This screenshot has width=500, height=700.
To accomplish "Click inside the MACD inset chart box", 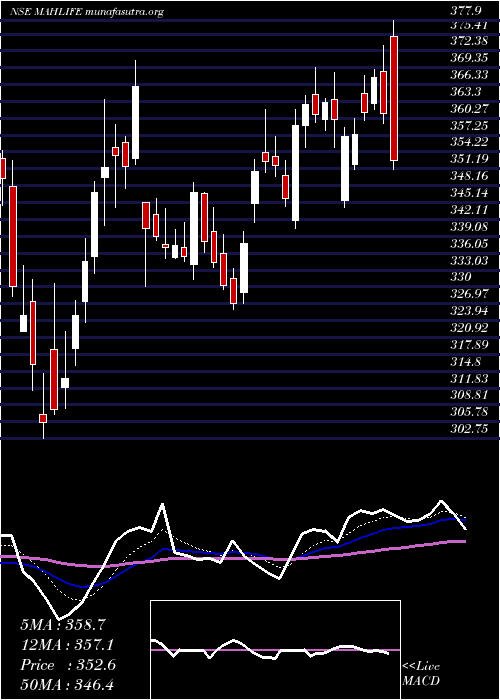I will pos(275,650).
